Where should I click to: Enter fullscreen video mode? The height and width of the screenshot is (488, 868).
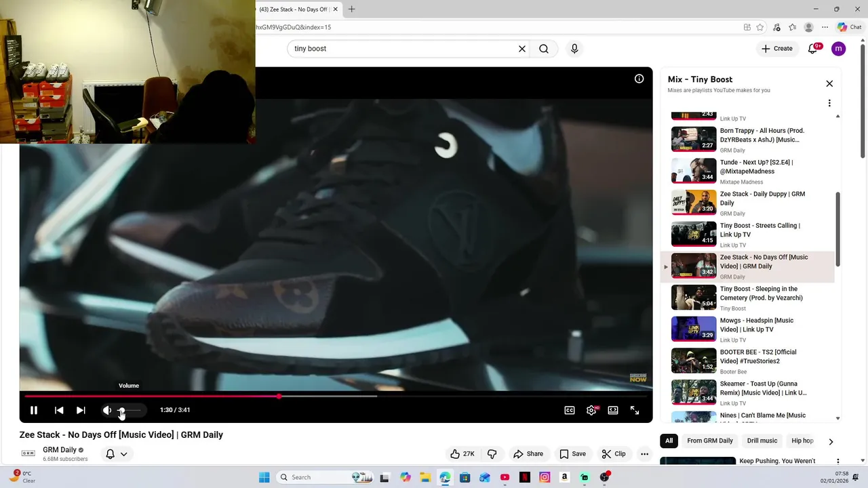[635, 410]
